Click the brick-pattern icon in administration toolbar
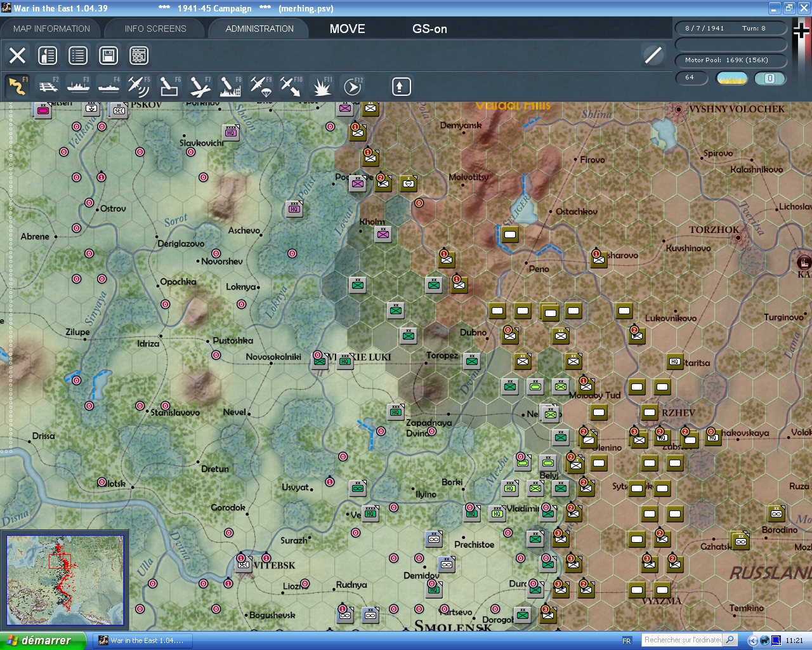This screenshot has height=650, width=812. click(x=139, y=56)
